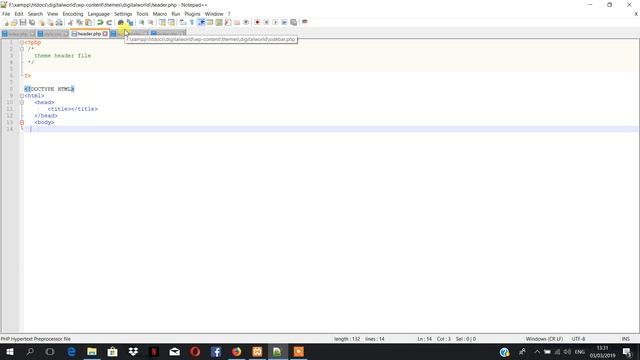Image resolution: width=640 pixels, height=360 pixels.
Task: Toggle synchronized vertical scrolling
Action: coord(162,22)
